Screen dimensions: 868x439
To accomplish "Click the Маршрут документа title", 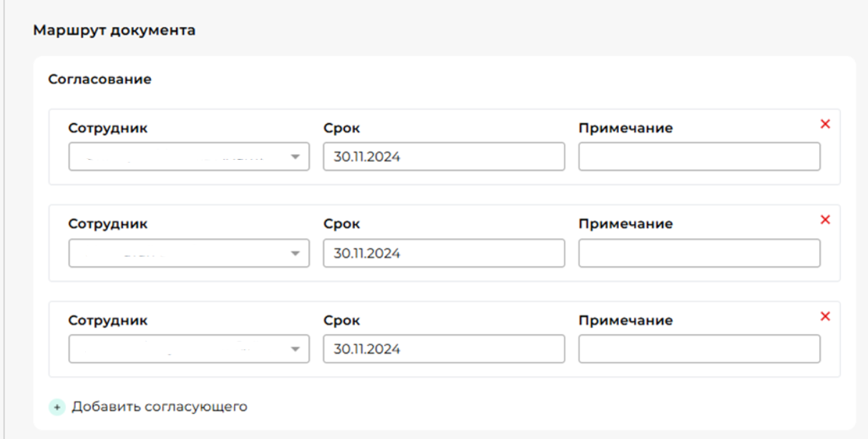I will coord(114,31).
